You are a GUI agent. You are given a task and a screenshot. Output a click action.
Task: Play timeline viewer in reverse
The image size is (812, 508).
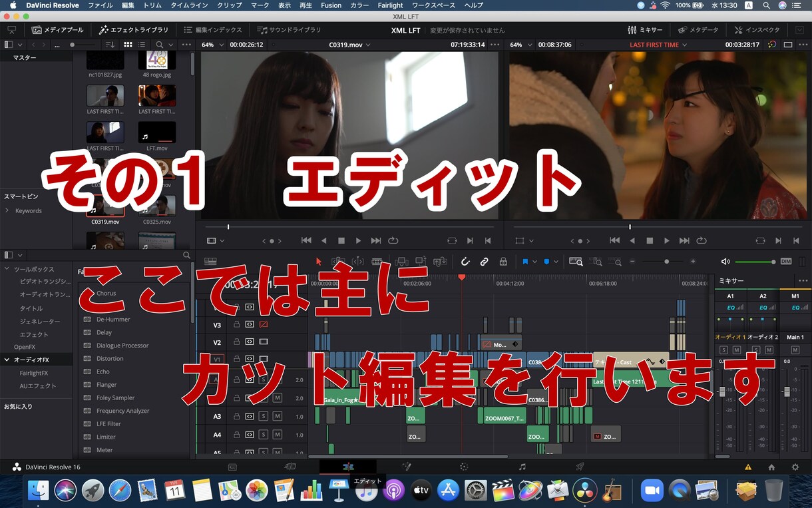click(x=632, y=240)
